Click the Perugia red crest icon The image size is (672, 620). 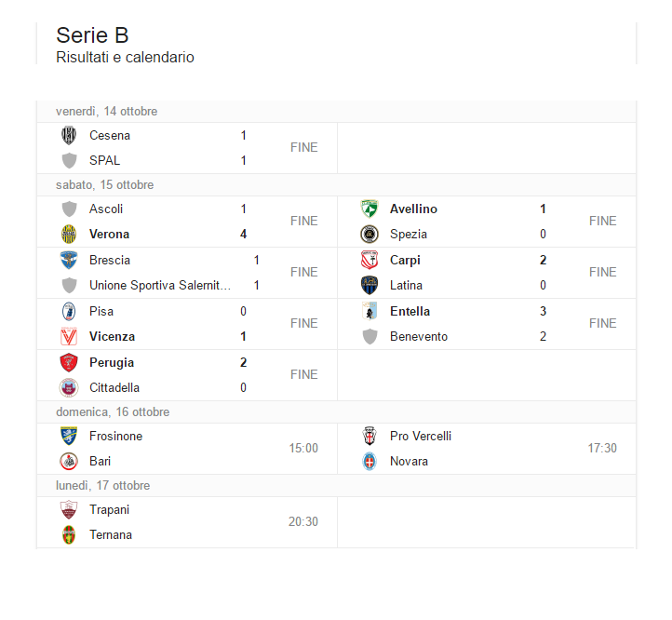coord(69,362)
